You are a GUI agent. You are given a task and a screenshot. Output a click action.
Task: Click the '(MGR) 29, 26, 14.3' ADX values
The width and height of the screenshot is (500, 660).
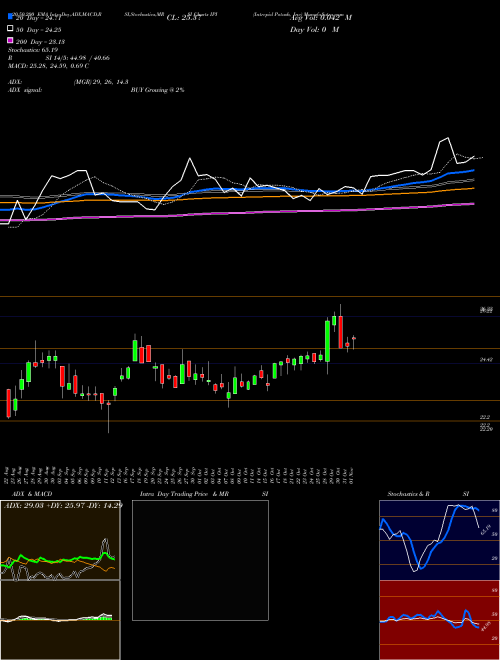(101, 82)
